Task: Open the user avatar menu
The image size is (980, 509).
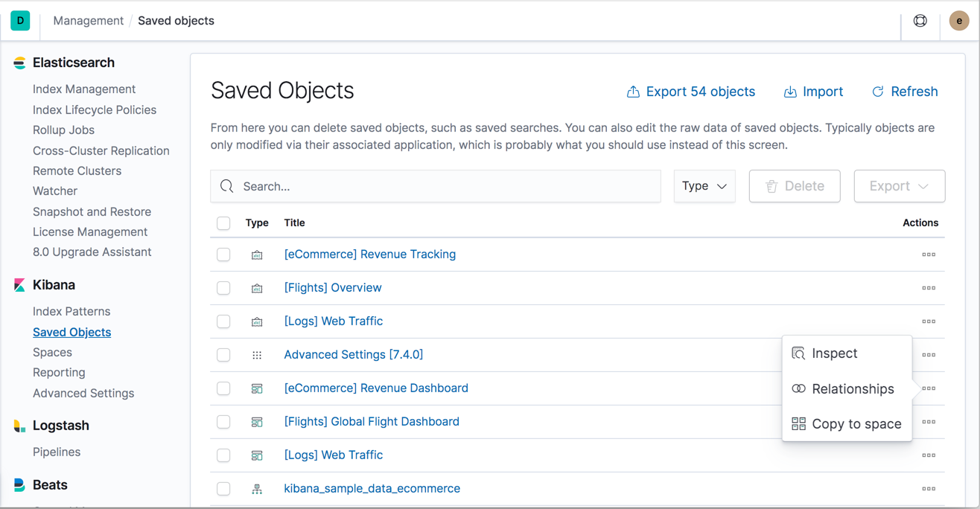Action: 959,21
